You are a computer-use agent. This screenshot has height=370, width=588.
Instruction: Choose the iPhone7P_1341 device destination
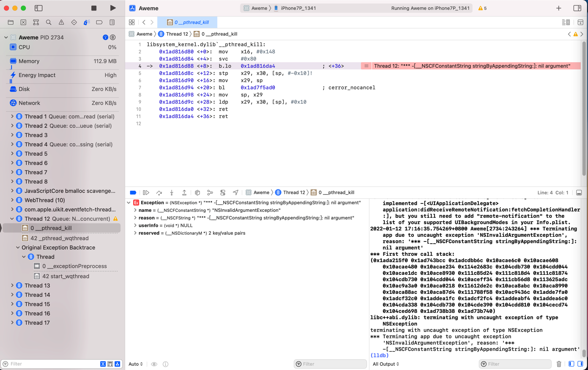pos(295,8)
